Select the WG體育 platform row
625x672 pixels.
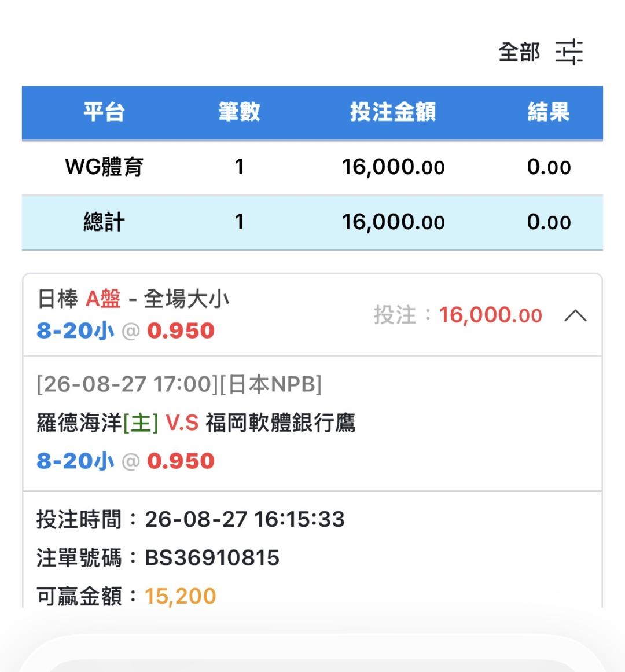(x=312, y=167)
